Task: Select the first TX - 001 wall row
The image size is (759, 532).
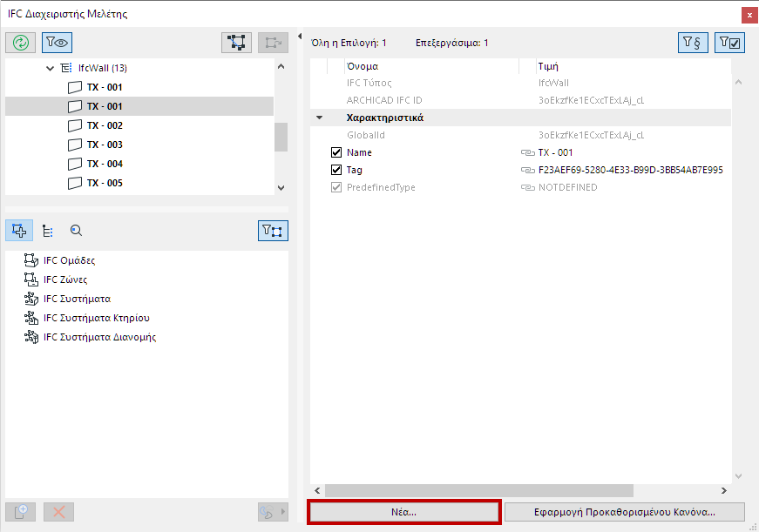Action: [139, 87]
